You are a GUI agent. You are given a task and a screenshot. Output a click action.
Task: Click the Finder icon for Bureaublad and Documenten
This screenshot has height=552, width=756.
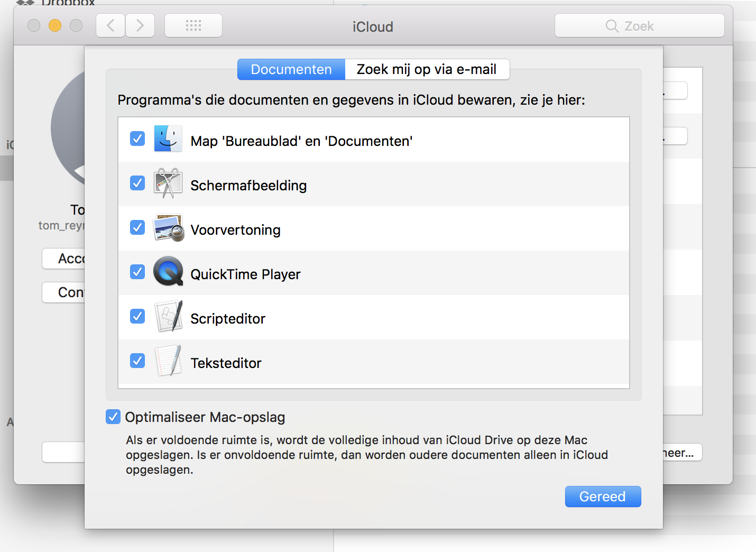168,139
